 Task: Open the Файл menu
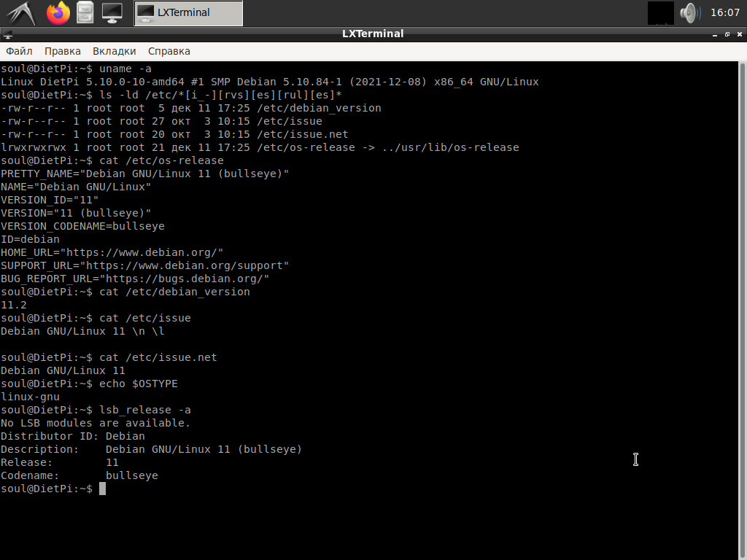[19, 51]
